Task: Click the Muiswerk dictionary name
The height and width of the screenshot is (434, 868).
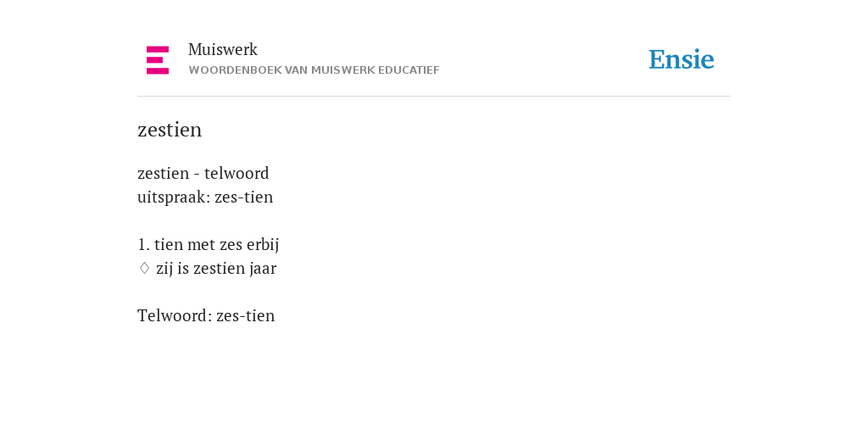Action: 223,50
